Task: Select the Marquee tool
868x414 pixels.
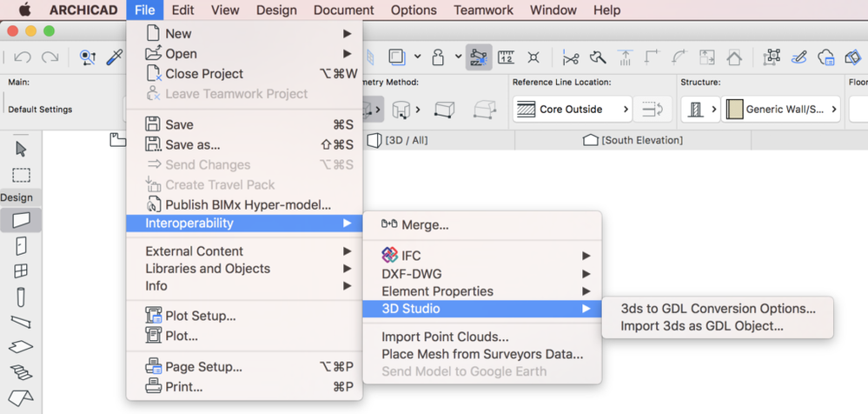Action: pyautogui.click(x=21, y=175)
